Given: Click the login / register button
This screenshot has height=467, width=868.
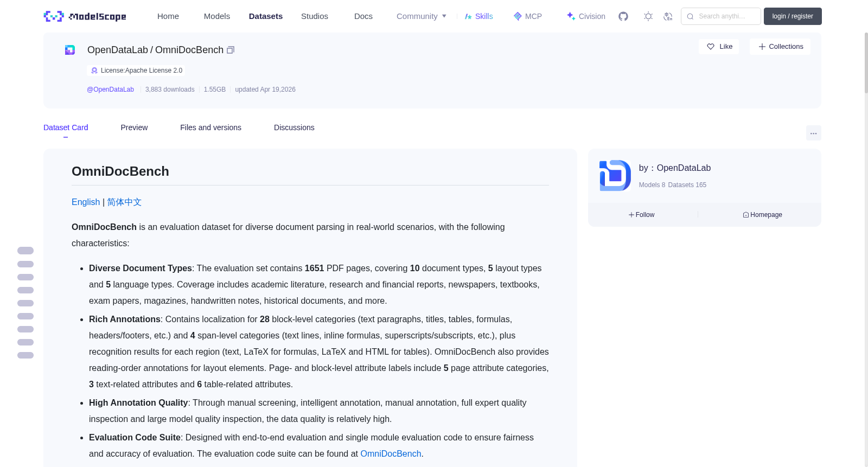Looking at the screenshot, I should 793,16.
